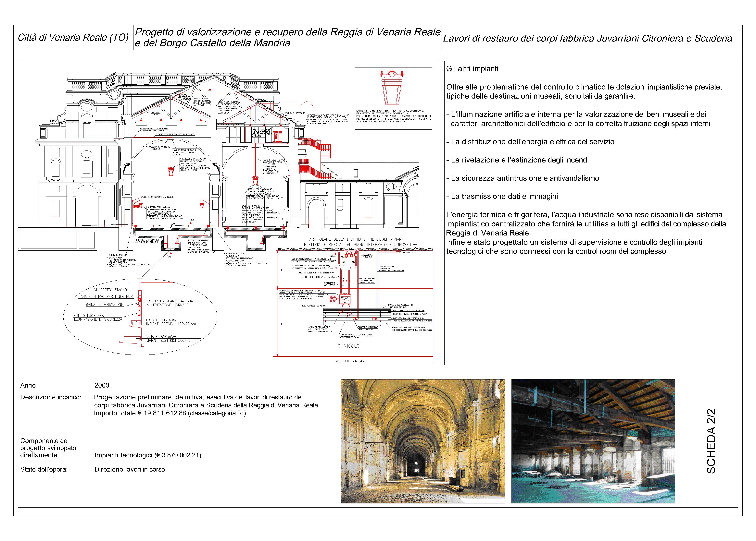Click the 'Anno' value 2000

tap(102, 385)
